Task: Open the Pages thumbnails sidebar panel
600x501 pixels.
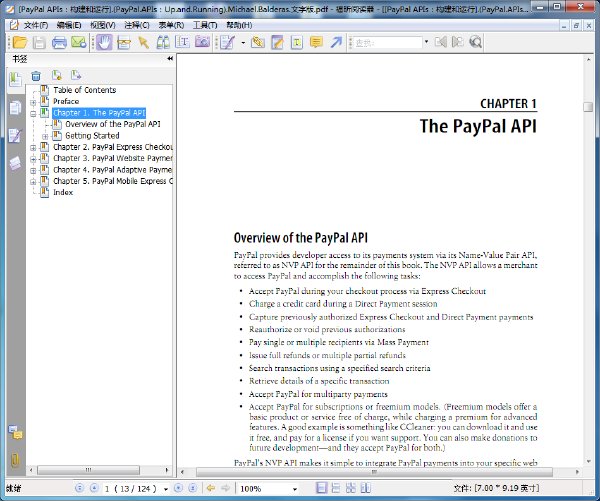Action: click(x=15, y=108)
